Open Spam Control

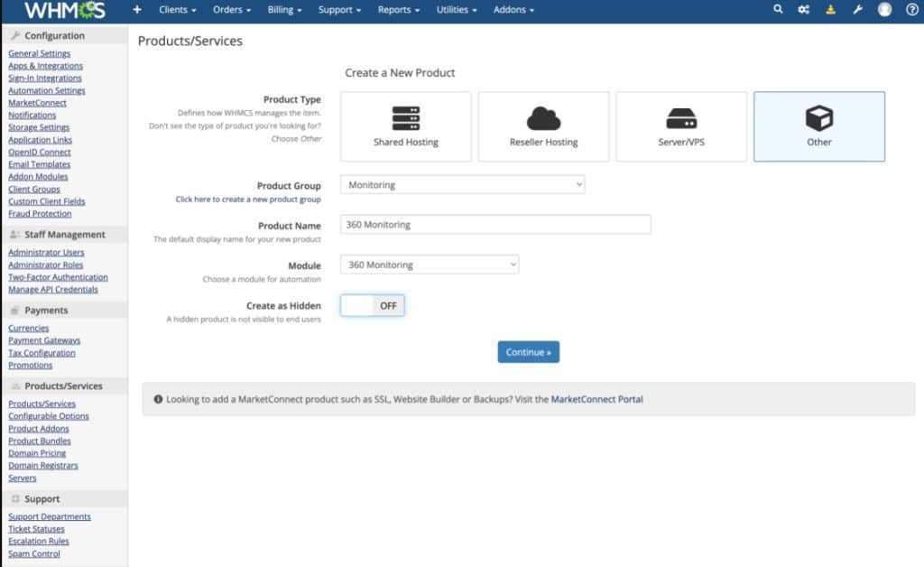coord(34,554)
